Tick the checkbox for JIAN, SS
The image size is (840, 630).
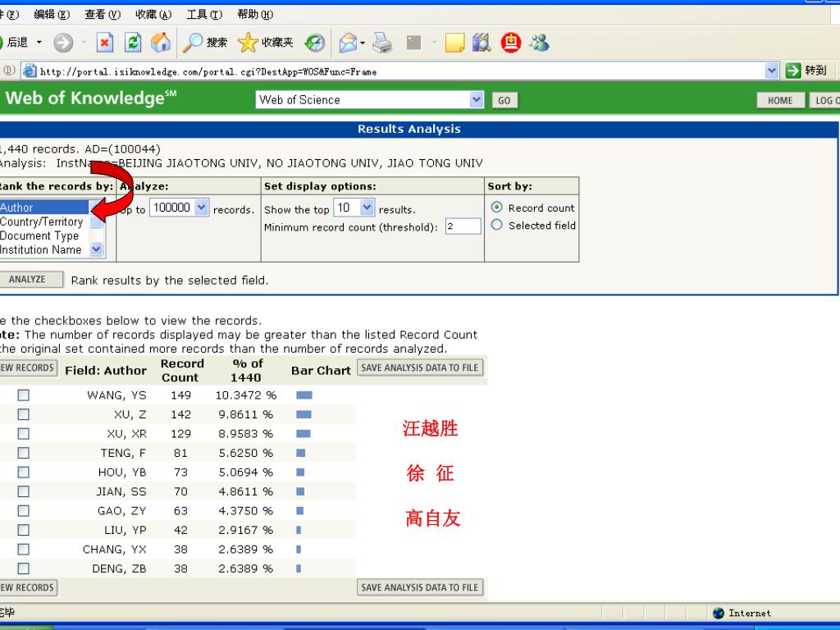point(24,492)
